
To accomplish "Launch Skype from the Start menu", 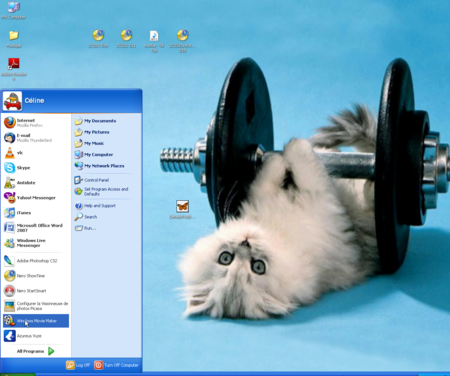I will (36, 168).
